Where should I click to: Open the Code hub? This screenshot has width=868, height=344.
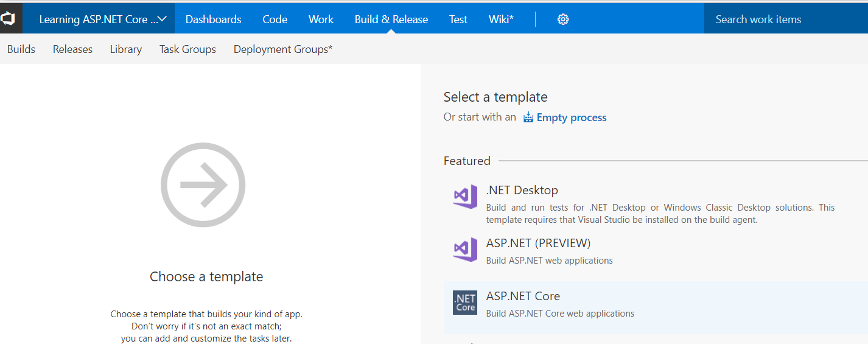click(275, 19)
